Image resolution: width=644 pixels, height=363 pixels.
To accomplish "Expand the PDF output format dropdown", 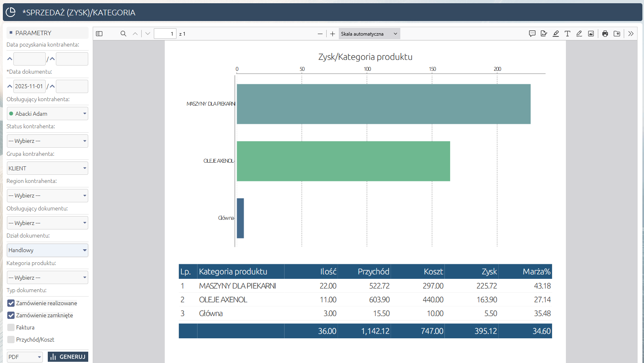I will point(25,357).
